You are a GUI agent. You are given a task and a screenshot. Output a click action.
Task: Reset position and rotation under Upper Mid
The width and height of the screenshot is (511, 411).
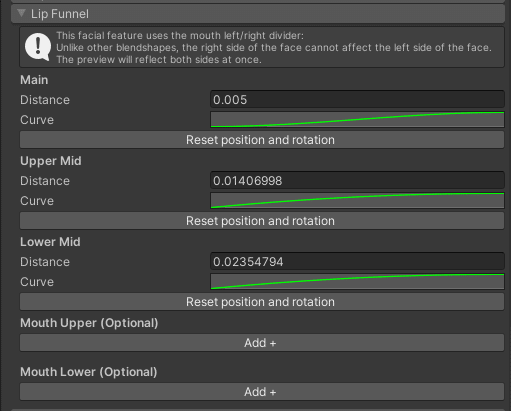pyautogui.click(x=262, y=221)
